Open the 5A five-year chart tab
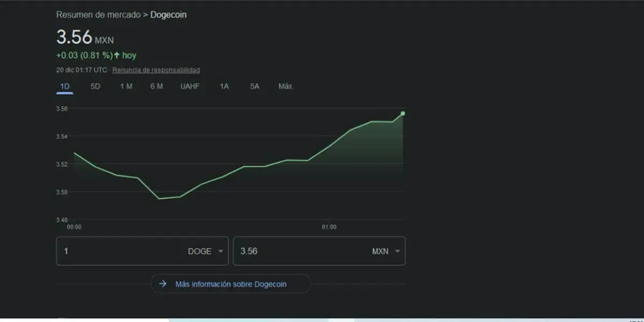Image resolution: width=644 pixels, height=322 pixels. coord(254,86)
